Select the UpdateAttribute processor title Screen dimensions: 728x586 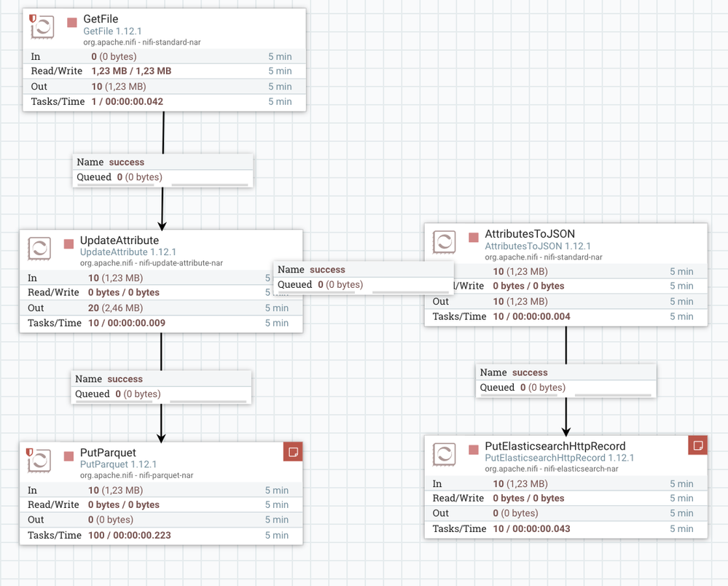[120, 241]
